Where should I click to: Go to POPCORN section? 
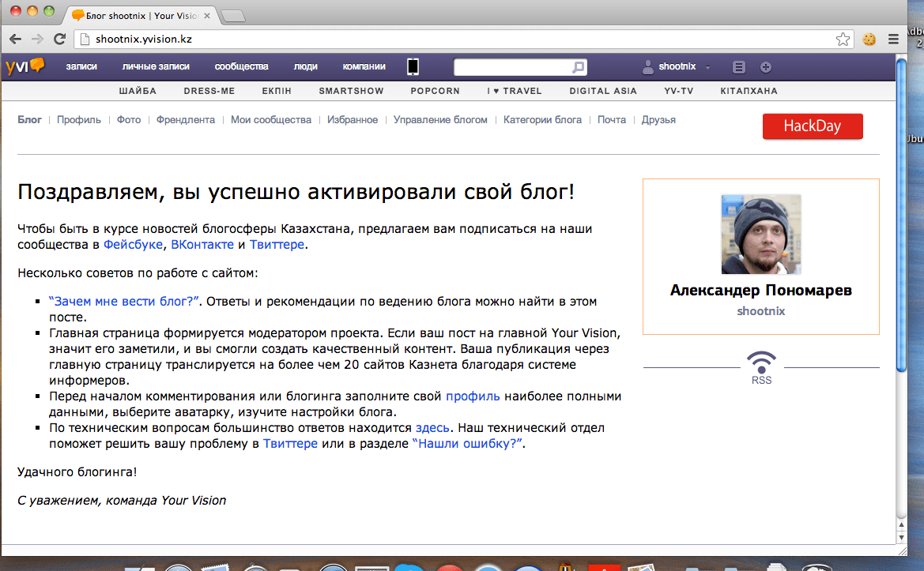click(x=435, y=91)
